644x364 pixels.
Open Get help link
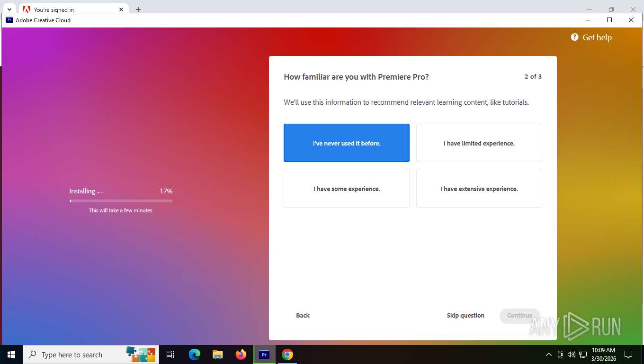591,37
